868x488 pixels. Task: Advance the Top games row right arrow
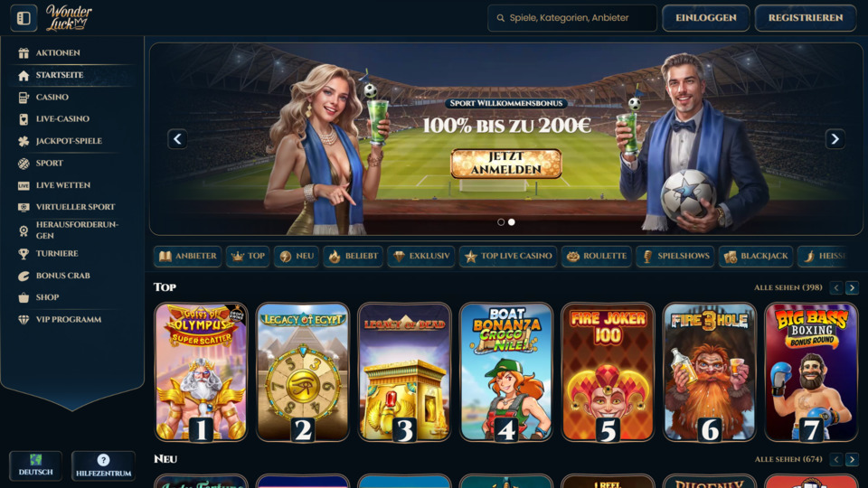click(852, 287)
